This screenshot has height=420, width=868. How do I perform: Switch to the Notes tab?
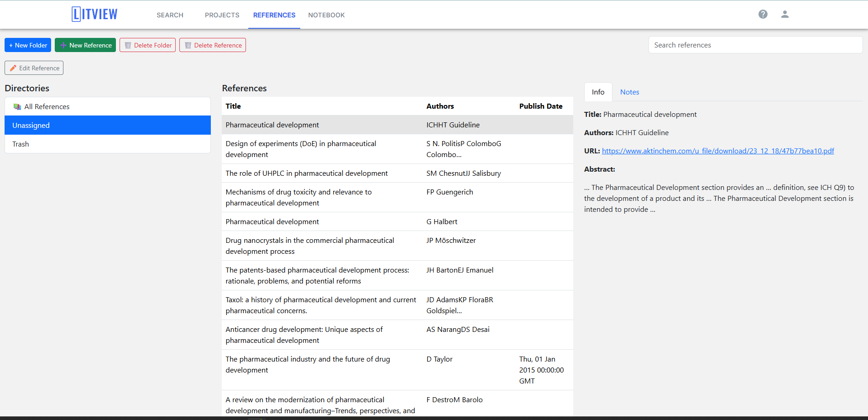629,92
